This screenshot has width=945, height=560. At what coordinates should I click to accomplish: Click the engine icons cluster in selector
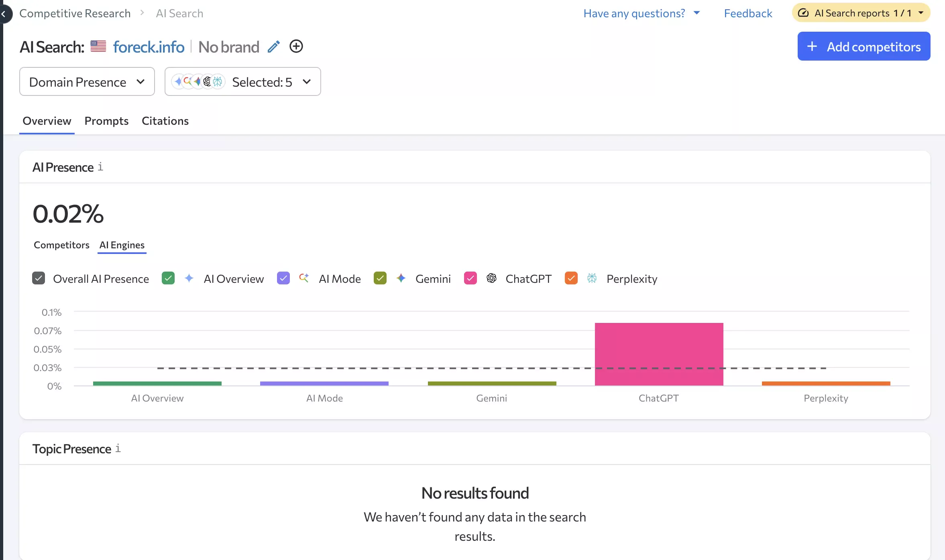click(198, 82)
